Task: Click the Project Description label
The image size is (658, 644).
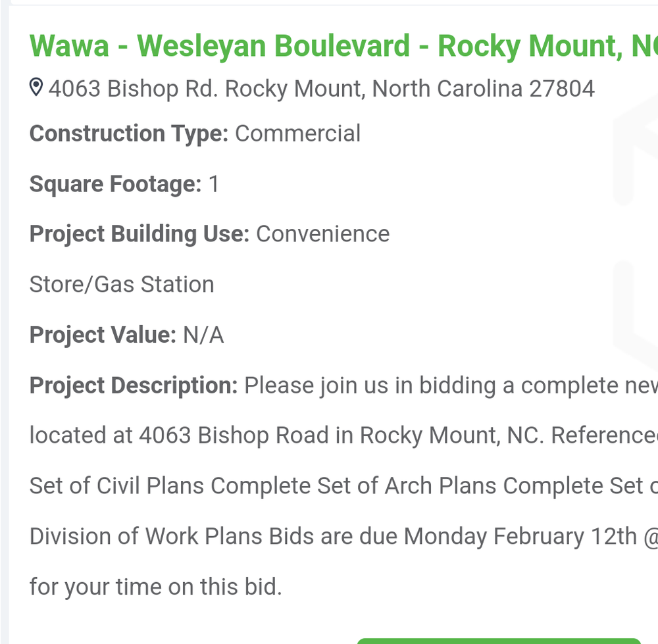Action: (133, 385)
